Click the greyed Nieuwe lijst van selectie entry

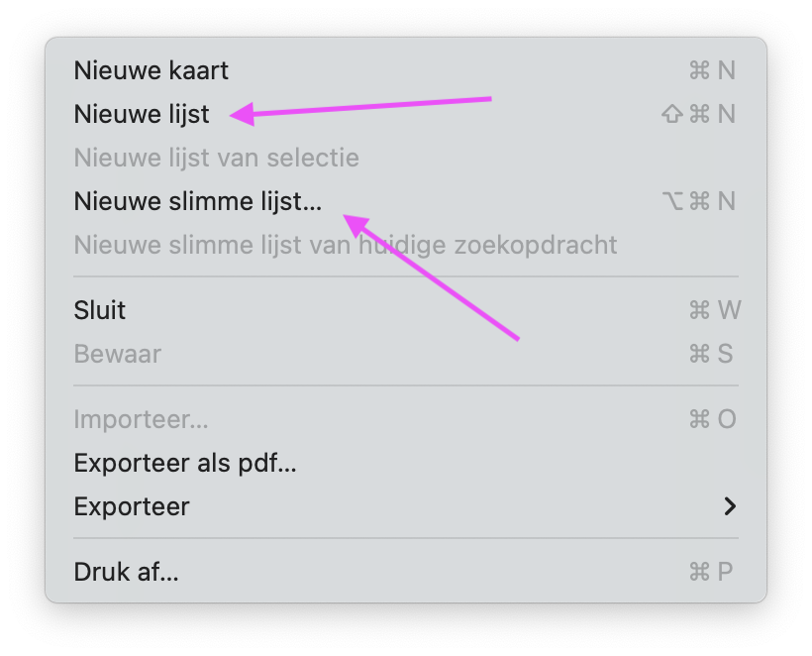[405, 158]
